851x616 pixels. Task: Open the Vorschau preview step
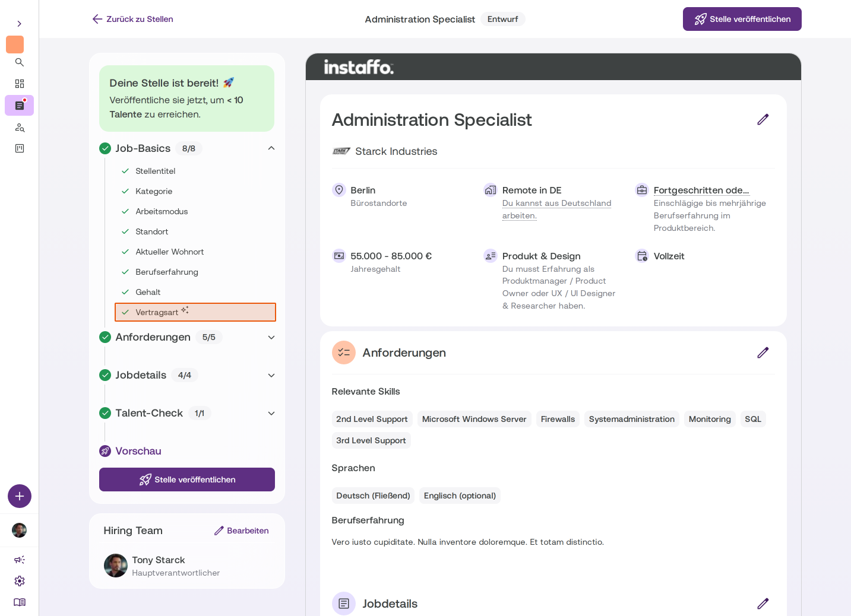[138, 451]
